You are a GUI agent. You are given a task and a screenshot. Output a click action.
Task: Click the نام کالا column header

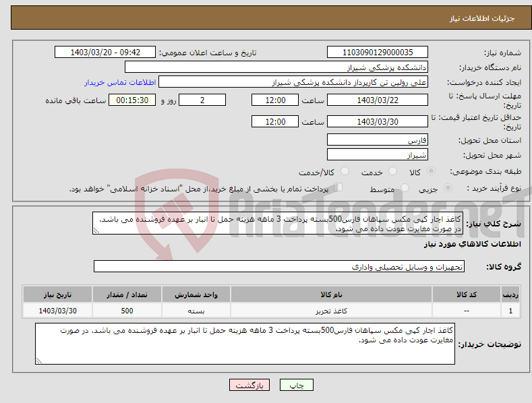pyautogui.click(x=331, y=294)
